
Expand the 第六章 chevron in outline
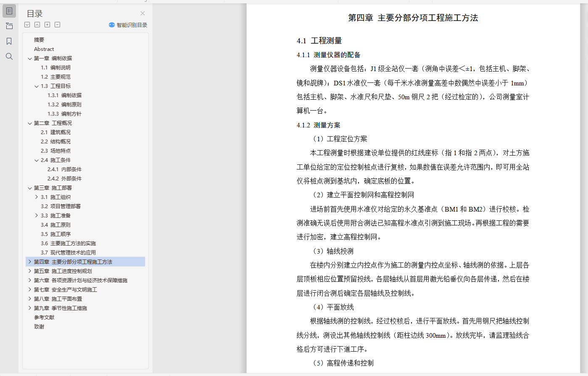click(30, 281)
